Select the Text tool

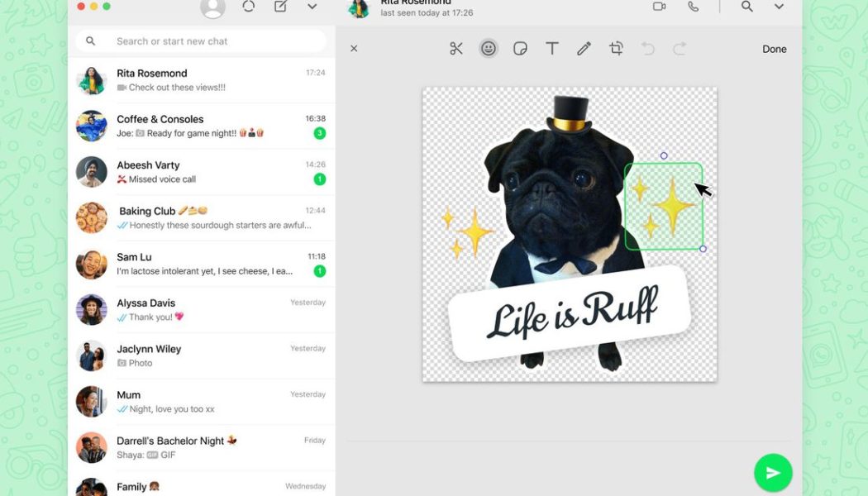(x=551, y=48)
